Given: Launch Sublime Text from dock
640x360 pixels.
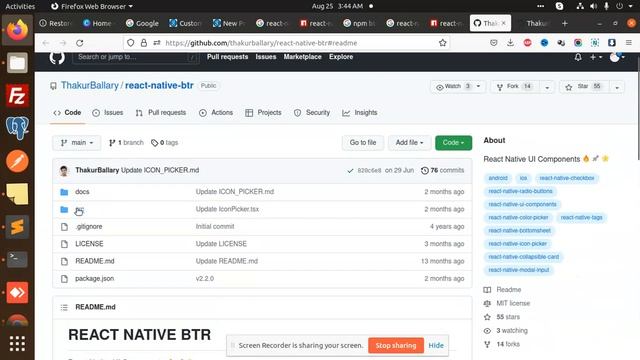Looking at the screenshot, I should pos(17,227).
